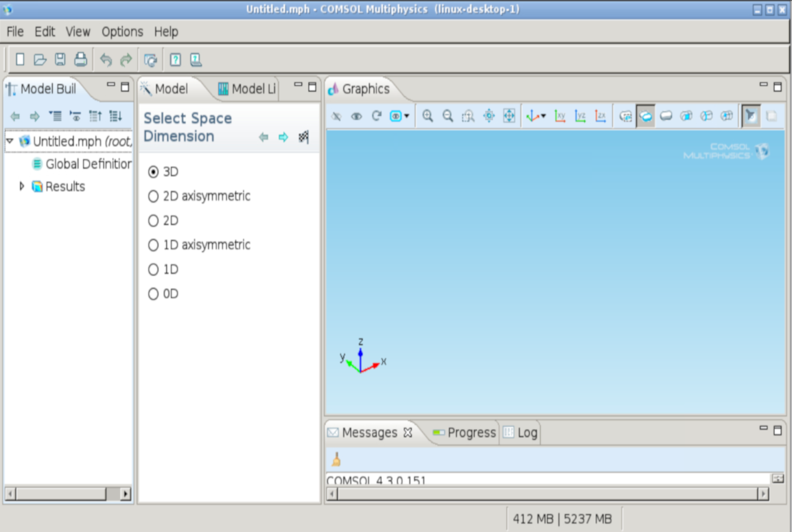Open the Edit menu
This screenshot has width=792, height=532.
point(45,32)
